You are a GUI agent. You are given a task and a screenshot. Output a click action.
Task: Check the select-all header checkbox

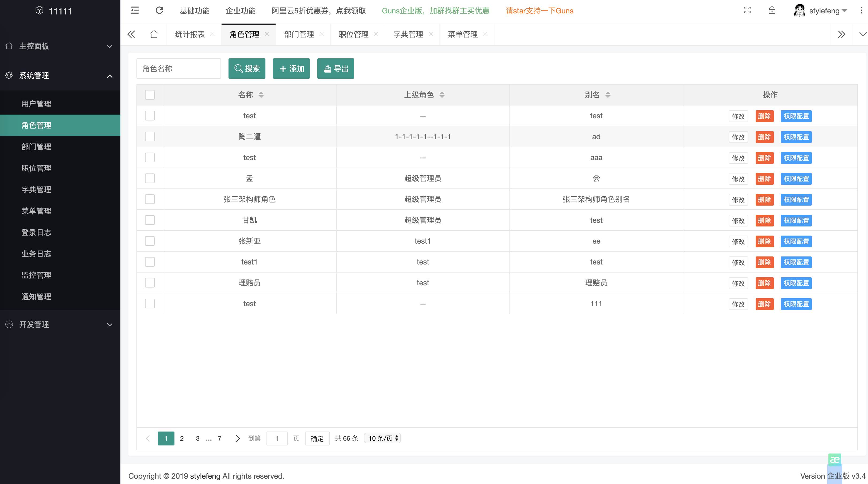(150, 95)
